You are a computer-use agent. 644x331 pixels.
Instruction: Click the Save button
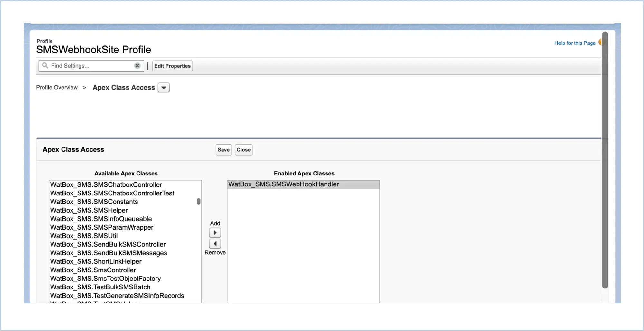click(x=223, y=150)
